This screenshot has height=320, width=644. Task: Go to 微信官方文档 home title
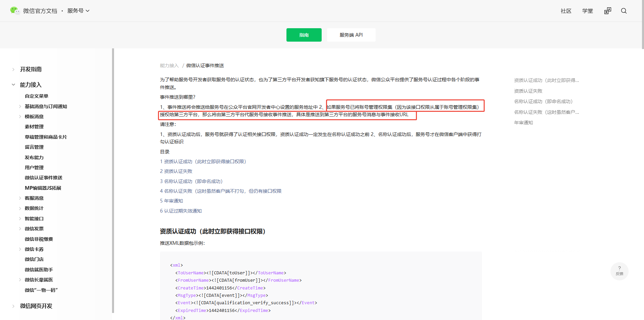point(40,11)
